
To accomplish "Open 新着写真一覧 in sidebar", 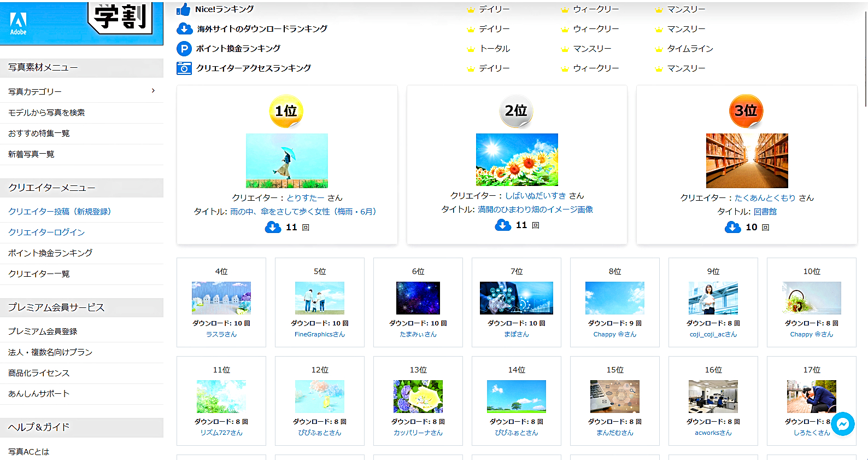I will 31,154.
